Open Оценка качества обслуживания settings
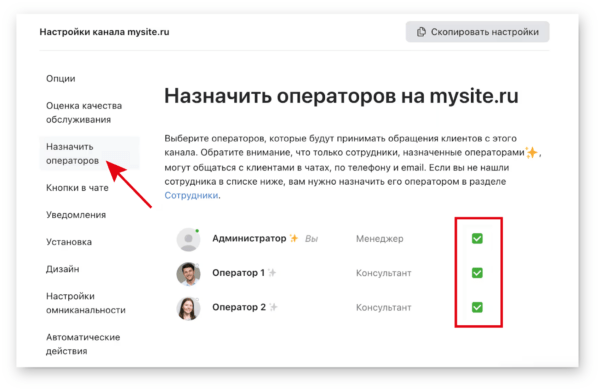The height and width of the screenshot is (391, 600). [84, 112]
